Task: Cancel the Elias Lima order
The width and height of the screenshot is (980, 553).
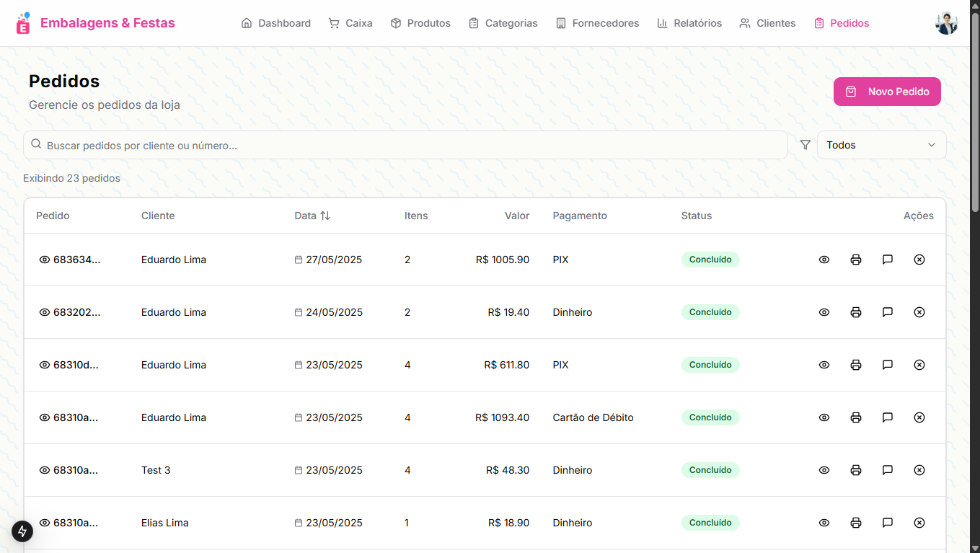Action: (x=919, y=523)
